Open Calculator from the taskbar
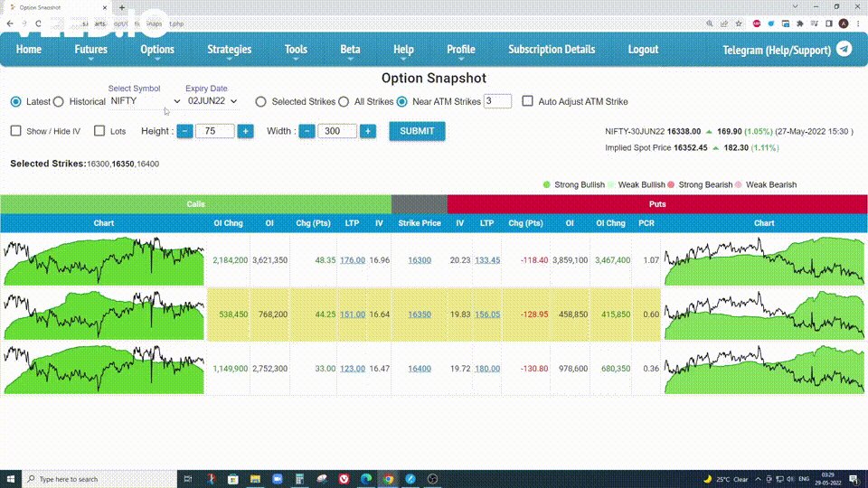Screen dimensions: 868x488 pos(299,479)
